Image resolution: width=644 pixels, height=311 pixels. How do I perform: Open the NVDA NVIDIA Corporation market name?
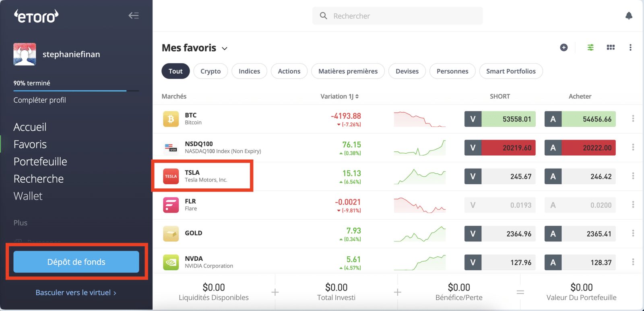click(x=209, y=262)
